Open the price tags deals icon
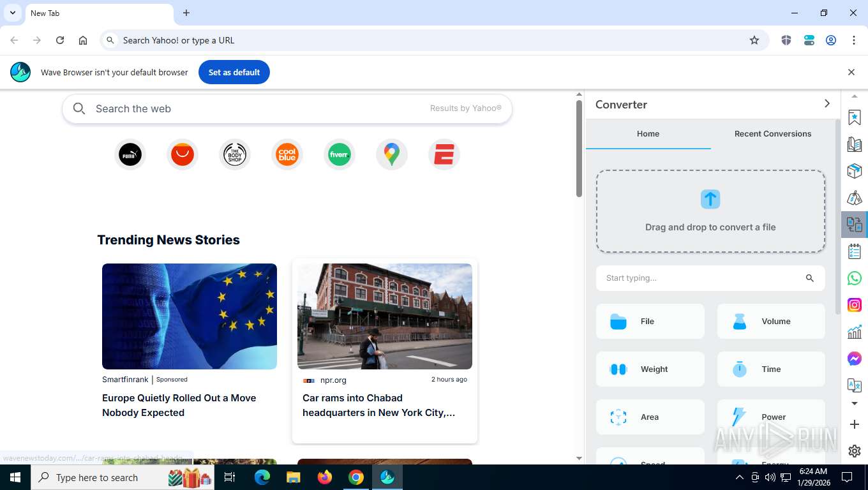This screenshot has width=868, height=490. click(855, 198)
